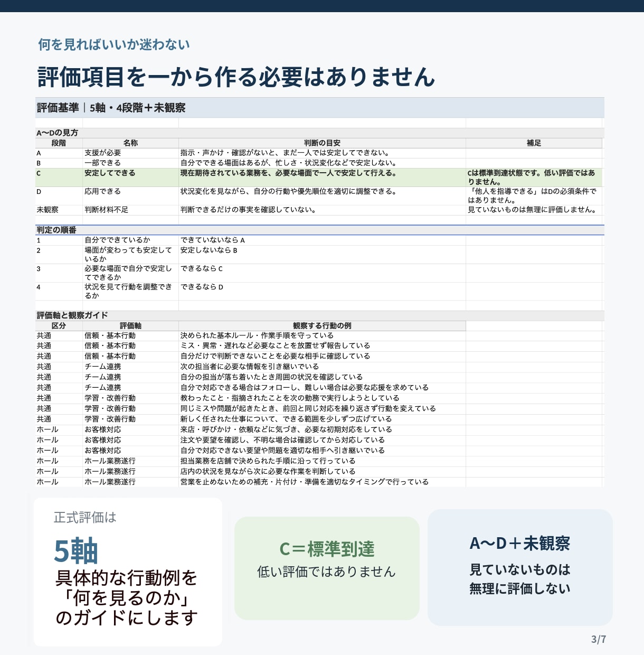Screen dimensions: 644x655
Task: Click the cell 'できるなら C'
Action: pos(202,269)
